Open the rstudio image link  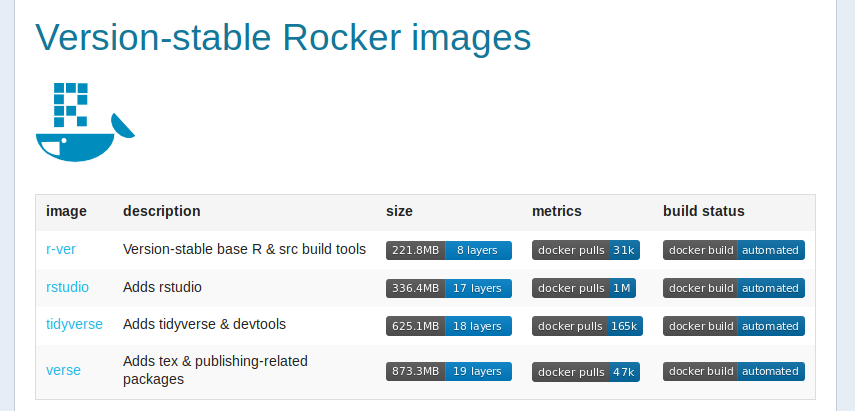(x=67, y=287)
